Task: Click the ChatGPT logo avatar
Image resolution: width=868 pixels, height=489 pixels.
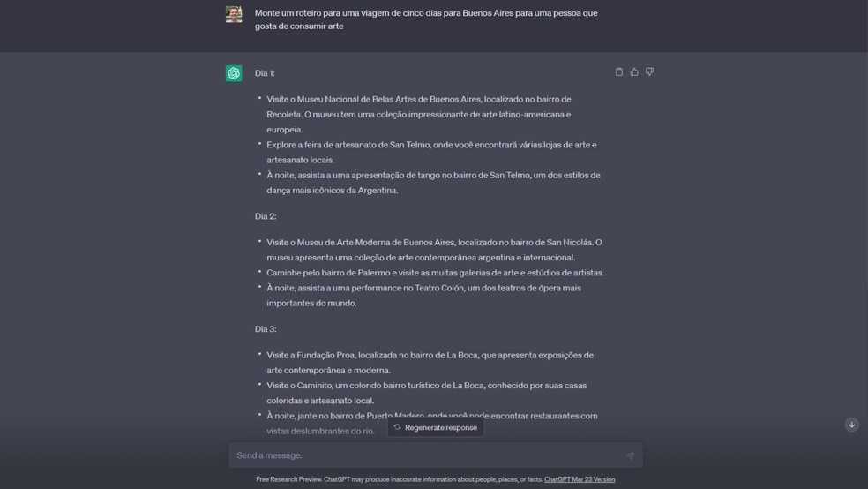Action: (234, 73)
